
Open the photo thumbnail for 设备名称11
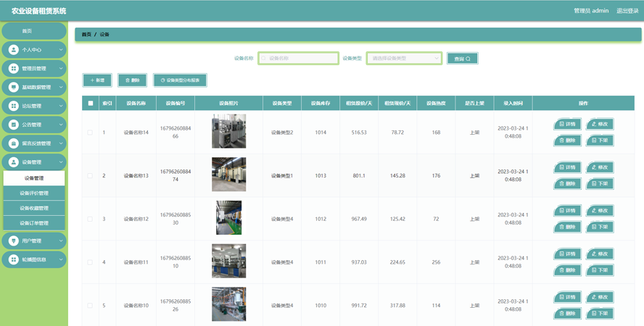tap(228, 261)
